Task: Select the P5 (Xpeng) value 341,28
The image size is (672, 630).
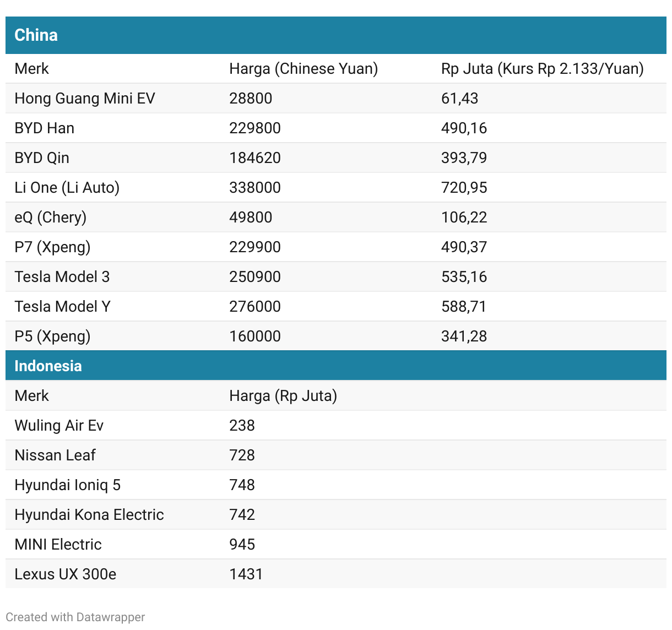Action: (x=464, y=336)
